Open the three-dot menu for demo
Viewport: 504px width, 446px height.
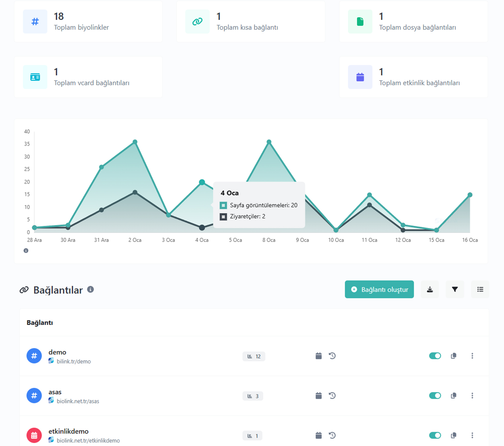[472, 356]
